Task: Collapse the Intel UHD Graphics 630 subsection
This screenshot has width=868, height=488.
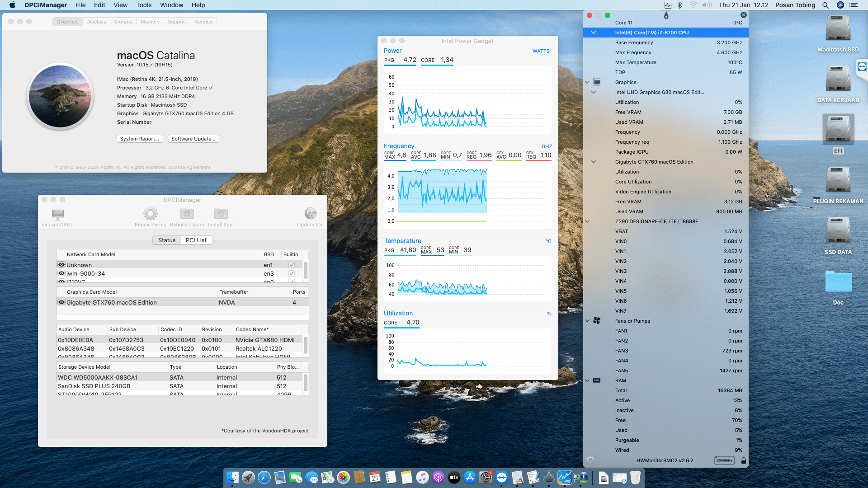Action: point(594,92)
